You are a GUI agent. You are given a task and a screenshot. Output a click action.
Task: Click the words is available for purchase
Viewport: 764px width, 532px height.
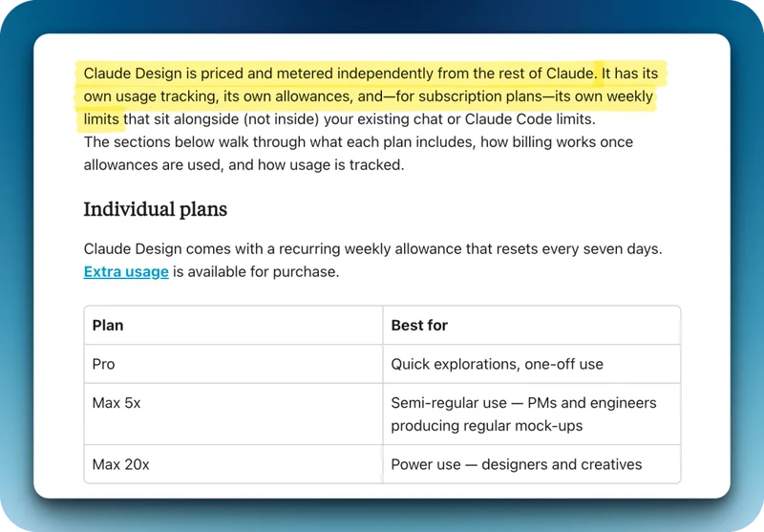(256, 272)
